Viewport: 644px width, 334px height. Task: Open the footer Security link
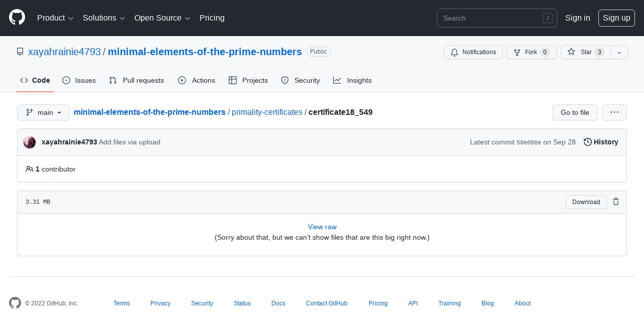coord(202,303)
